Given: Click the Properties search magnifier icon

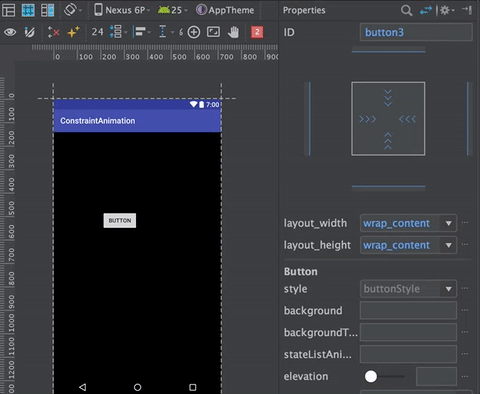Looking at the screenshot, I should pyautogui.click(x=406, y=10).
